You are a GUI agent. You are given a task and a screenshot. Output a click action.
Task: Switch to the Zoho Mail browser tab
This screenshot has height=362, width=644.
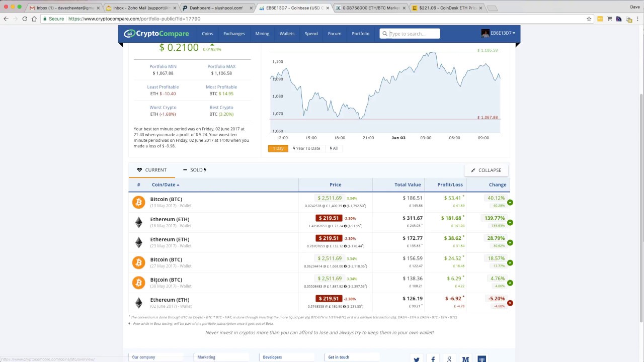(141, 8)
